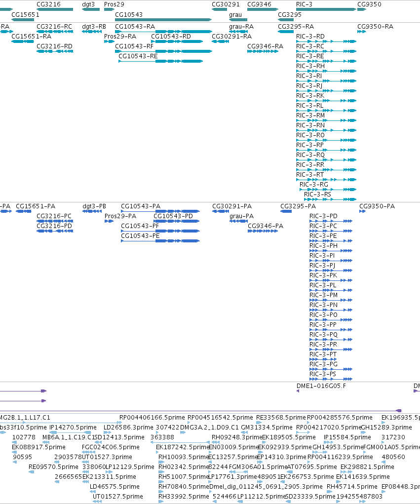Open protein CG10543-PA
Viewport: 420px width, 504px height.
141,206
